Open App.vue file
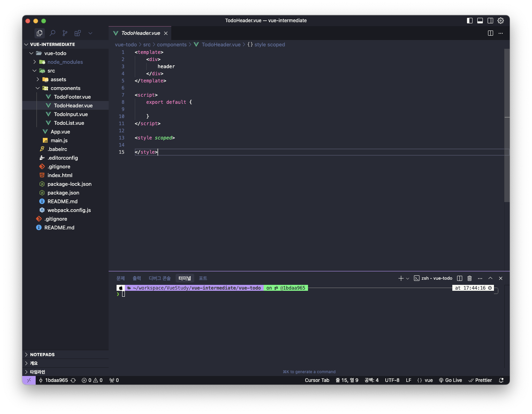The height and width of the screenshot is (414, 532). [x=65, y=132]
